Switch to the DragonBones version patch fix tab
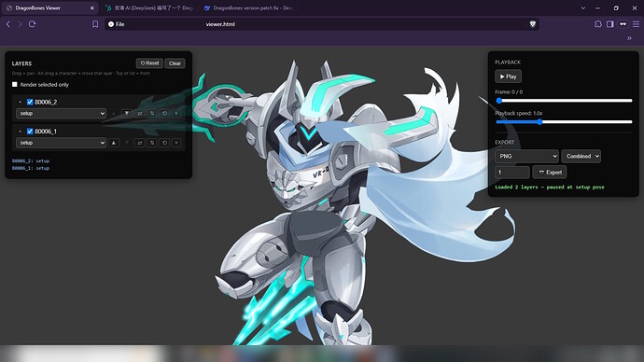Image resolution: width=644 pixels, height=362 pixels. (x=249, y=7)
